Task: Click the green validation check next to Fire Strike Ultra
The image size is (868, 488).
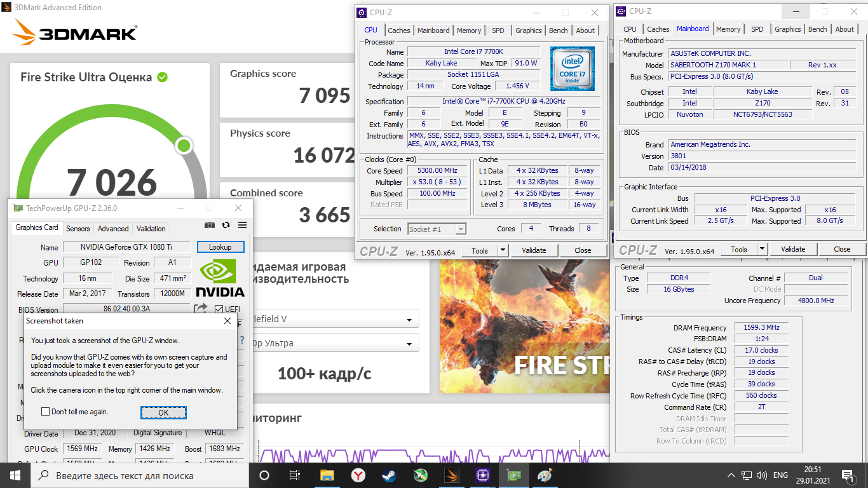Action: [x=163, y=77]
